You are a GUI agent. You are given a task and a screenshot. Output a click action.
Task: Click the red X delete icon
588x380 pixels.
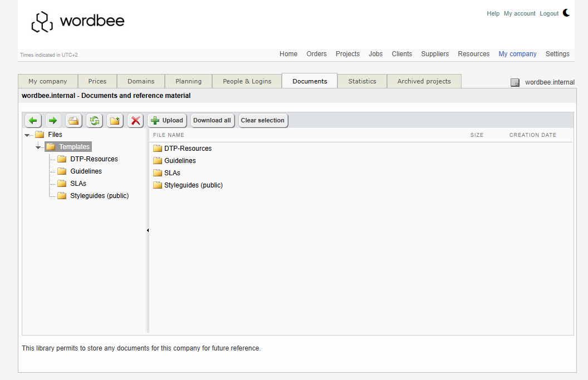point(135,121)
